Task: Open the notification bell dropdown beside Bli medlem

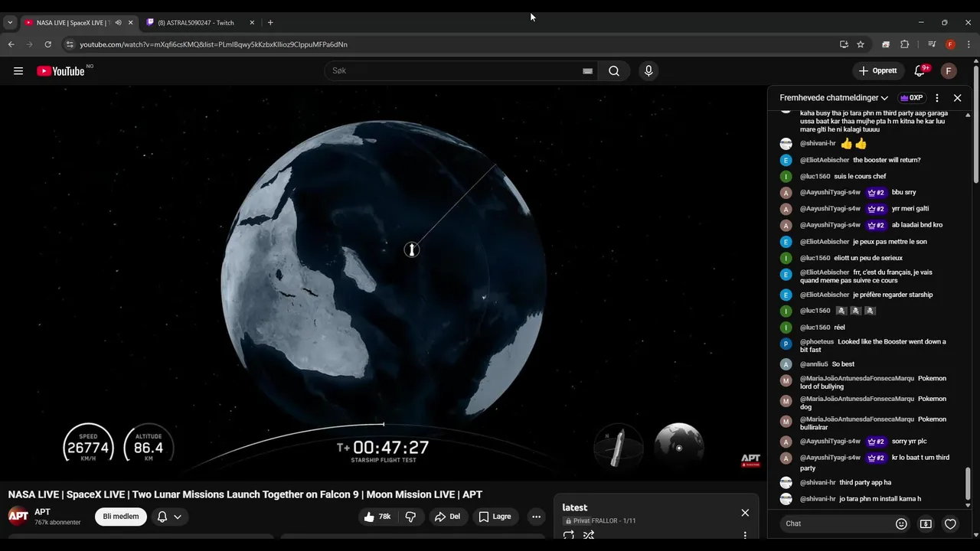Action: tap(169, 517)
